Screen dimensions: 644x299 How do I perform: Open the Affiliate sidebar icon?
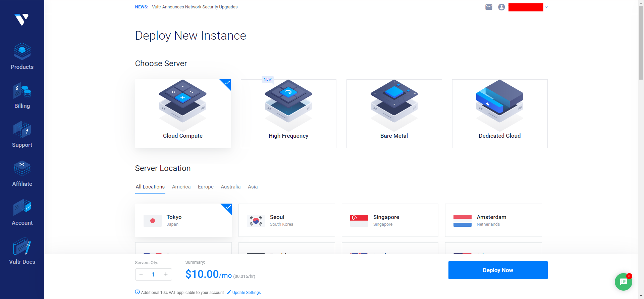[x=22, y=168]
